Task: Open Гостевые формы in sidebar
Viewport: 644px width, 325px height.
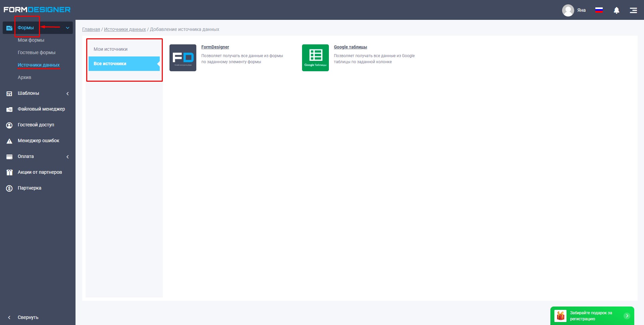Action: click(x=37, y=52)
